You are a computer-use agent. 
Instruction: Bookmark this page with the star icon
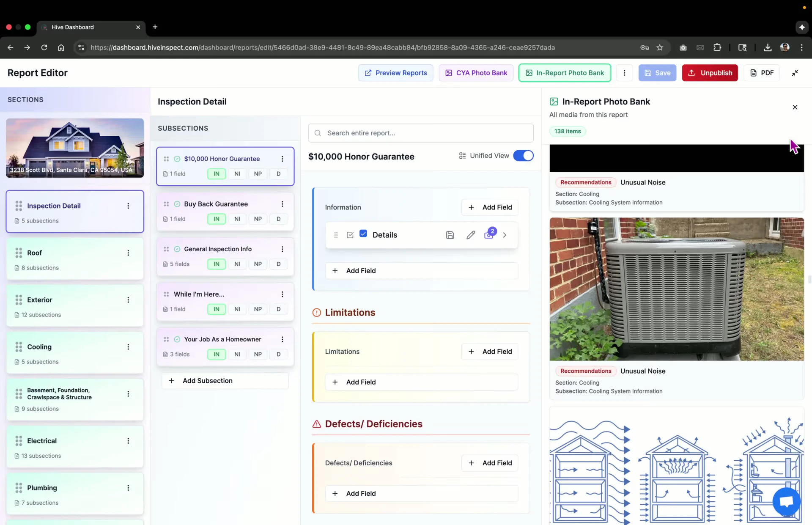[660, 47]
